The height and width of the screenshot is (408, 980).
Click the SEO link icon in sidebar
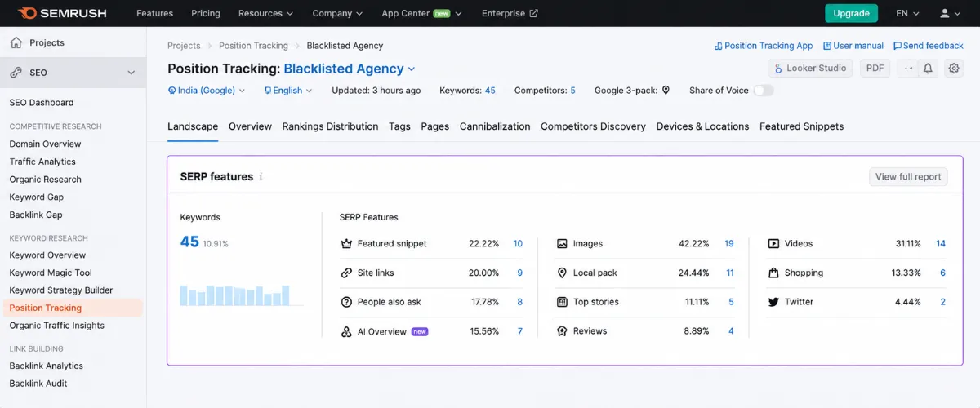click(16, 73)
